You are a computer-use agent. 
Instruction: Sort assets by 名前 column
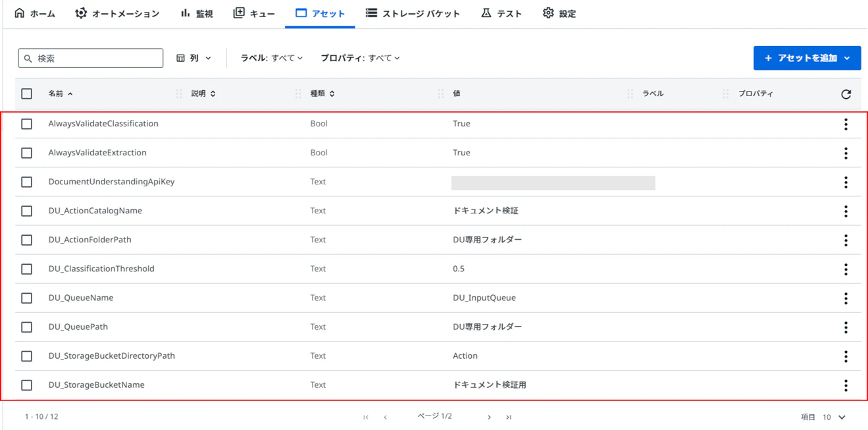[x=61, y=94]
